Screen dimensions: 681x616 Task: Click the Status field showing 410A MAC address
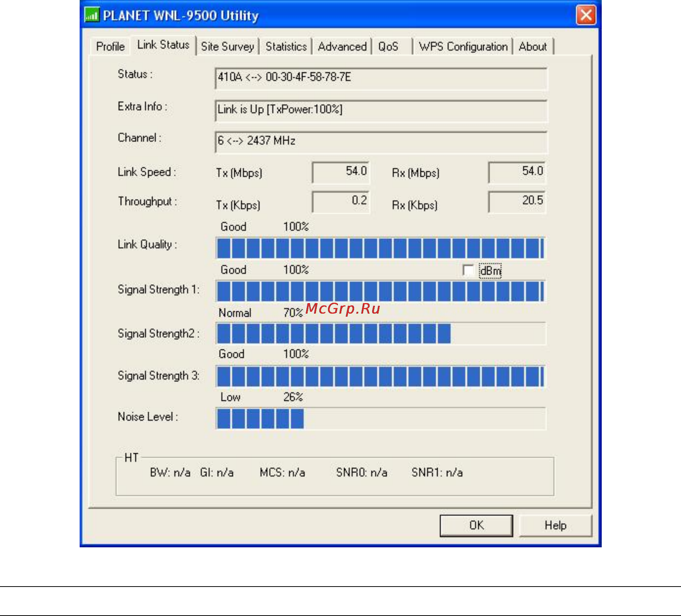coord(381,78)
